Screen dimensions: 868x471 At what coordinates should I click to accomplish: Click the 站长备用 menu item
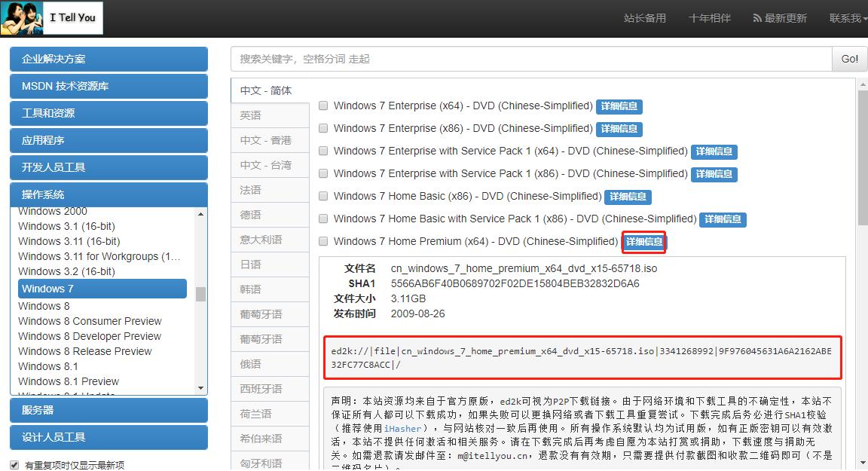click(646, 18)
